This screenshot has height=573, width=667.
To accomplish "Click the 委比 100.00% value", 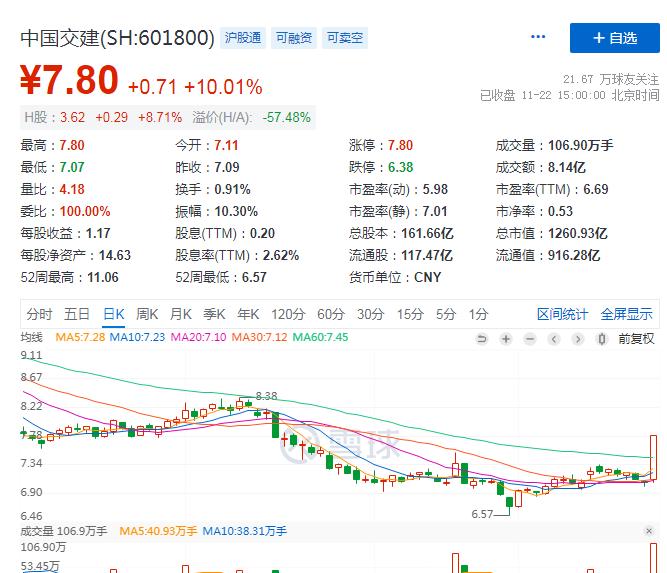I will pos(85,211).
